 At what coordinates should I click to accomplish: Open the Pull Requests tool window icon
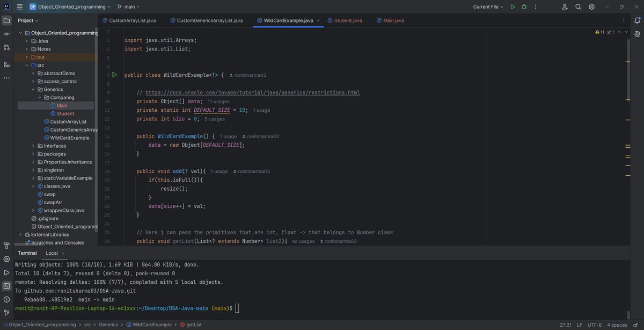tap(6, 47)
